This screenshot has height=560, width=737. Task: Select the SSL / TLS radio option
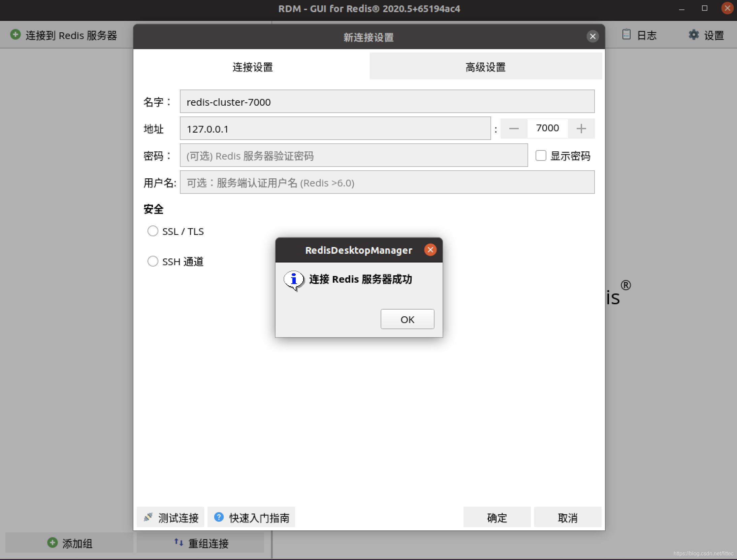(x=153, y=231)
